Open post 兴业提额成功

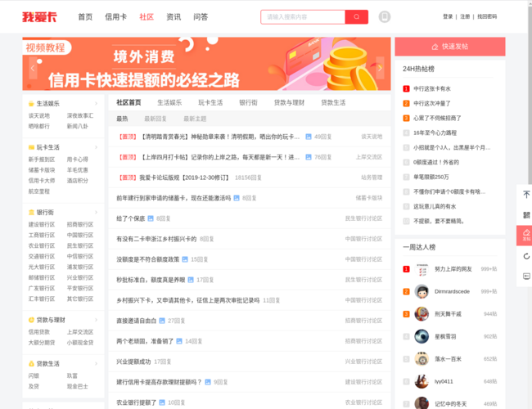pos(133,362)
